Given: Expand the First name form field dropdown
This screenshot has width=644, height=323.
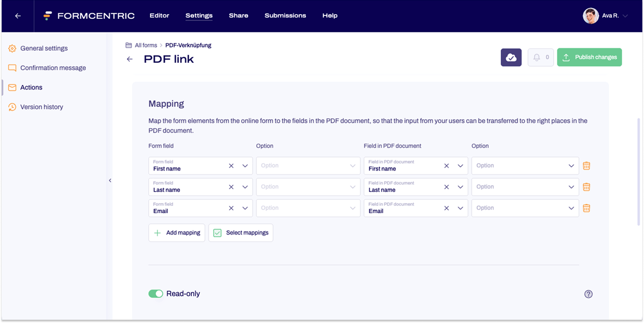Looking at the screenshot, I should click(245, 166).
